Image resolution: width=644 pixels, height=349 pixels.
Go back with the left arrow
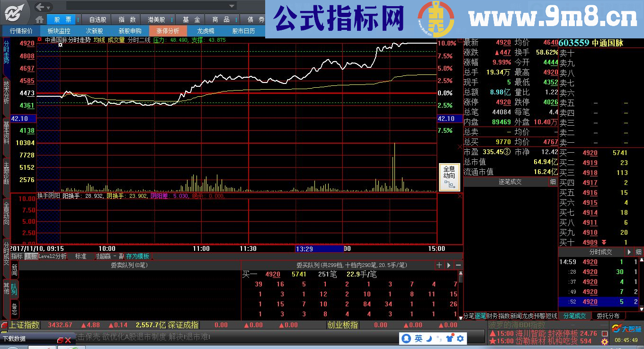40,7
